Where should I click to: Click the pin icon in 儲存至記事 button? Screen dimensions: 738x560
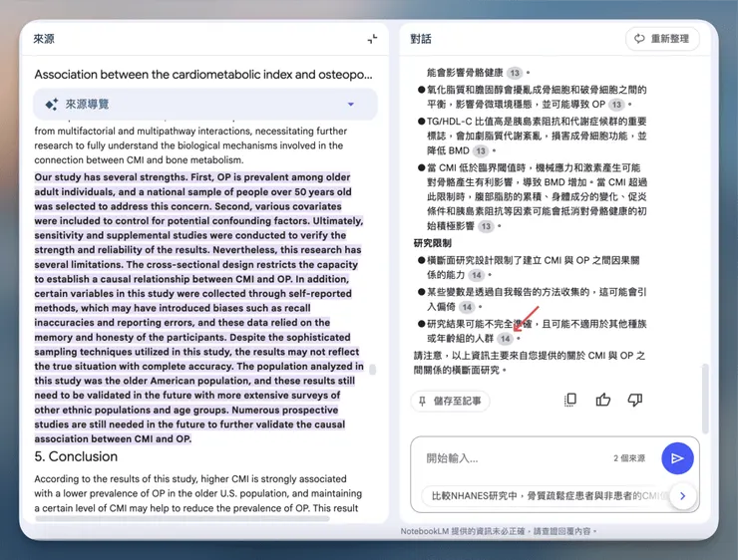pos(422,402)
